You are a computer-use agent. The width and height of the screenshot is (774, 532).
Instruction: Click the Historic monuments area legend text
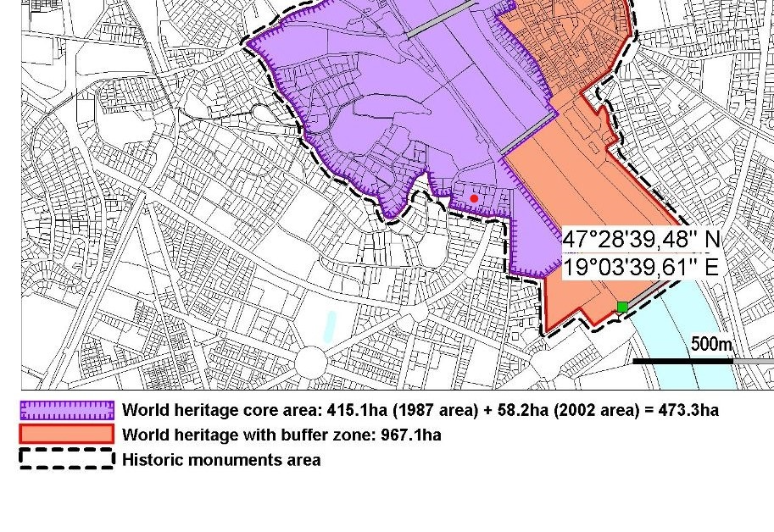coord(221,459)
